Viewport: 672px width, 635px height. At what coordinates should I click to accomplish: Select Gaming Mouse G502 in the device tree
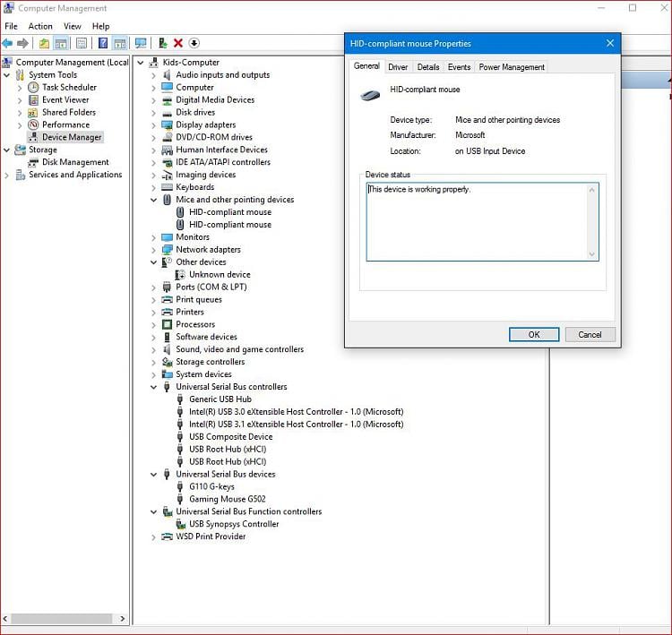(227, 499)
